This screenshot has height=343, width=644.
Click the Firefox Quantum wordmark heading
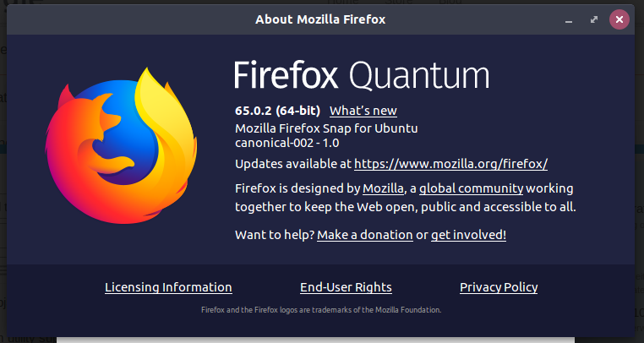[x=362, y=75]
